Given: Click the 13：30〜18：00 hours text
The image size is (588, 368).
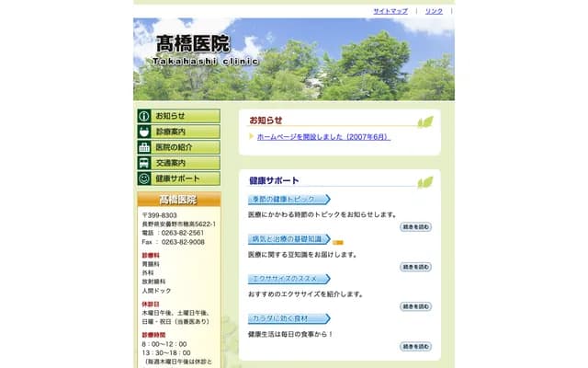Looking at the screenshot, I should 166,353.
